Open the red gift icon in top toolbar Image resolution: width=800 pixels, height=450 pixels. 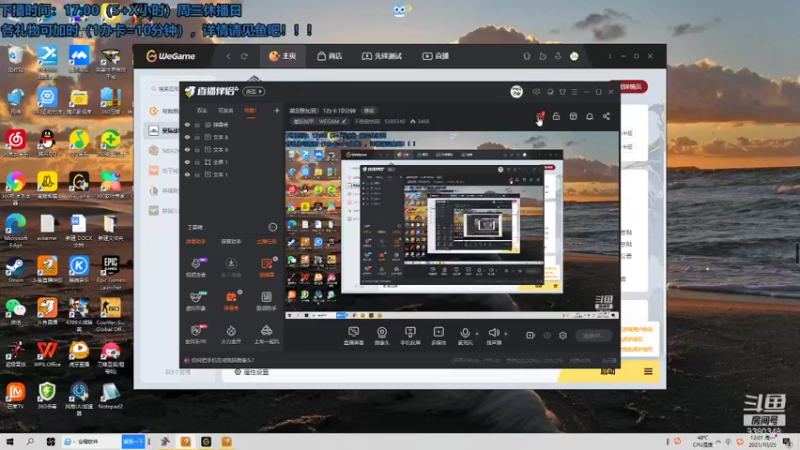click(540, 116)
